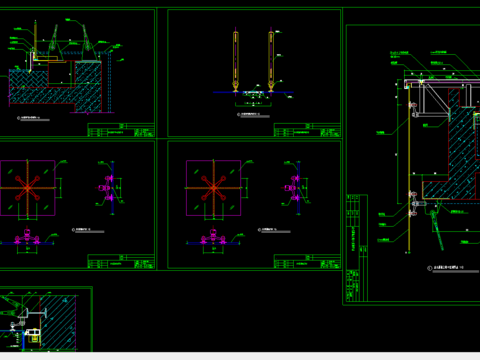The image size is (480, 360).
Task: Click the gray bar along the window bottom
Action: (240, 356)
